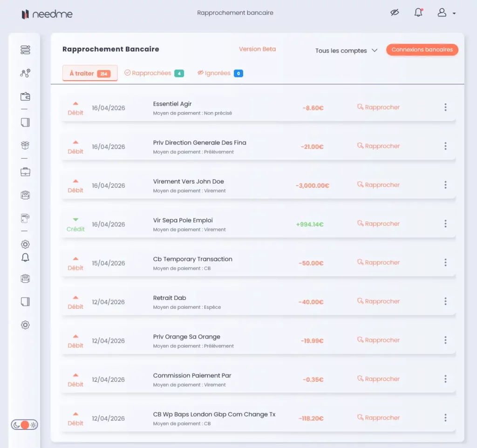Toggle the crossed-eye visibility icon in the header

click(x=395, y=13)
